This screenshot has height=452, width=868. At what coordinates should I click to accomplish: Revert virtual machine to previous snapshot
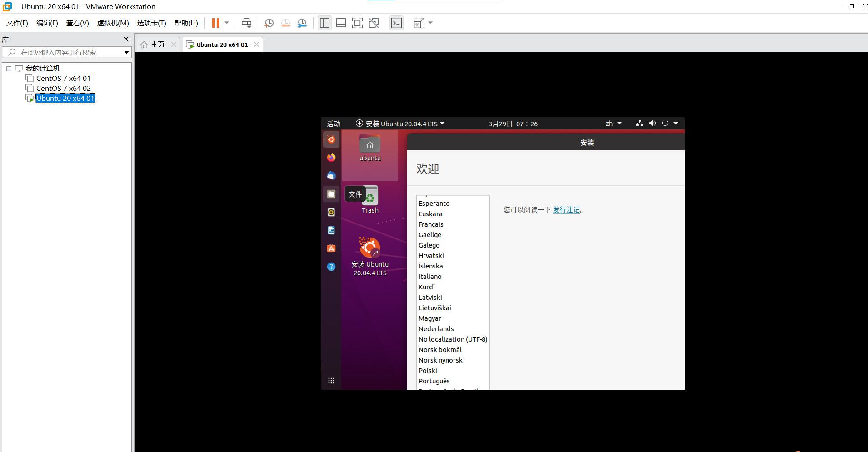(285, 23)
